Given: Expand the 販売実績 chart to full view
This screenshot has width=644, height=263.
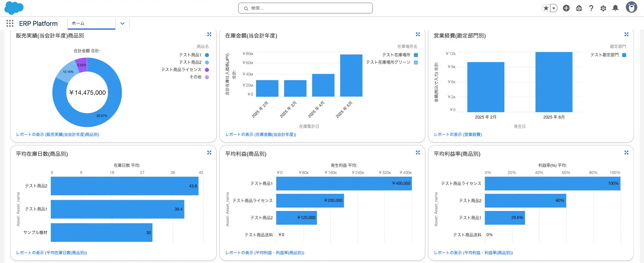Looking at the screenshot, I should click(209, 34).
